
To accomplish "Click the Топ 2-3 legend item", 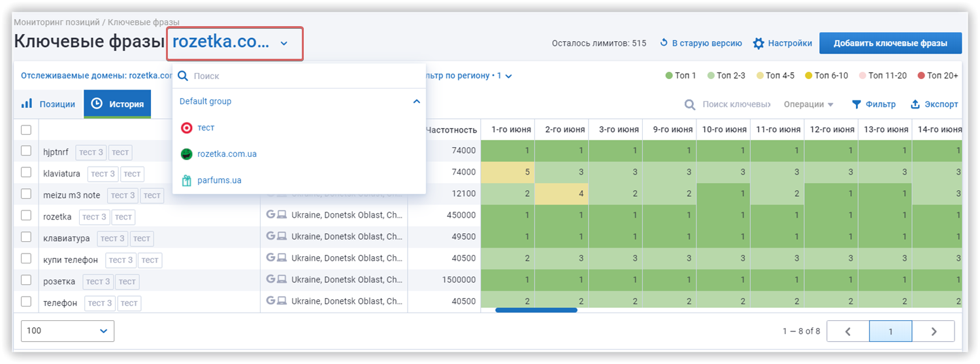I will pyautogui.click(x=726, y=76).
